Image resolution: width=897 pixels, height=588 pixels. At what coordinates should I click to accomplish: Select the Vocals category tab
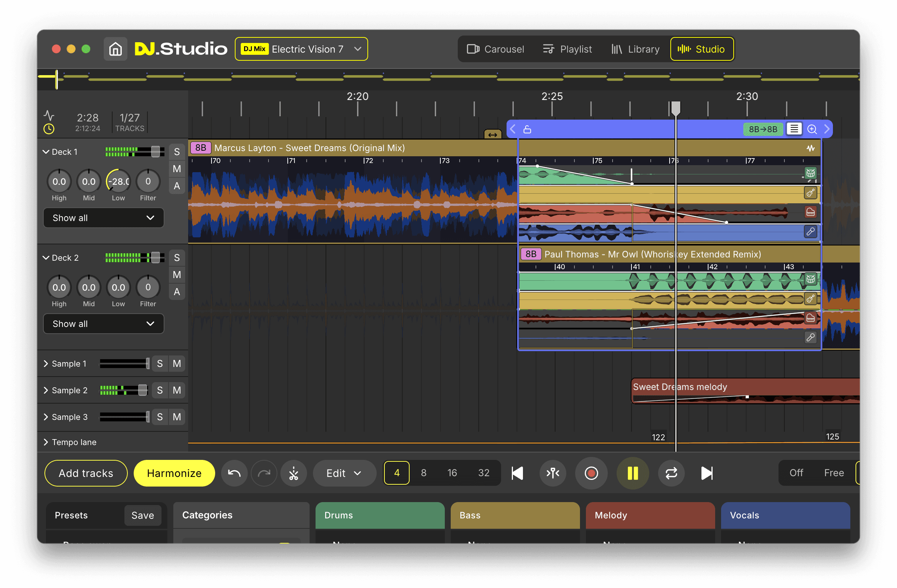pyautogui.click(x=786, y=515)
